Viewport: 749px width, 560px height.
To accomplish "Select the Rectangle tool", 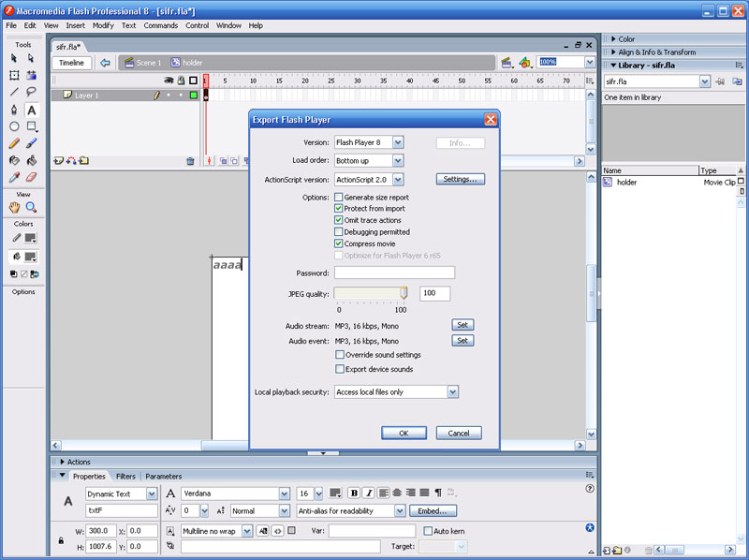I will (x=31, y=126).
